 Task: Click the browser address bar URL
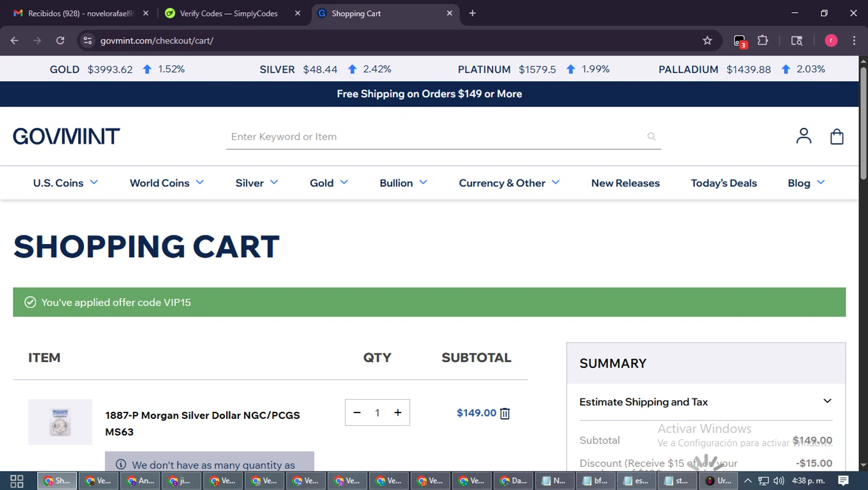point(157,40)
